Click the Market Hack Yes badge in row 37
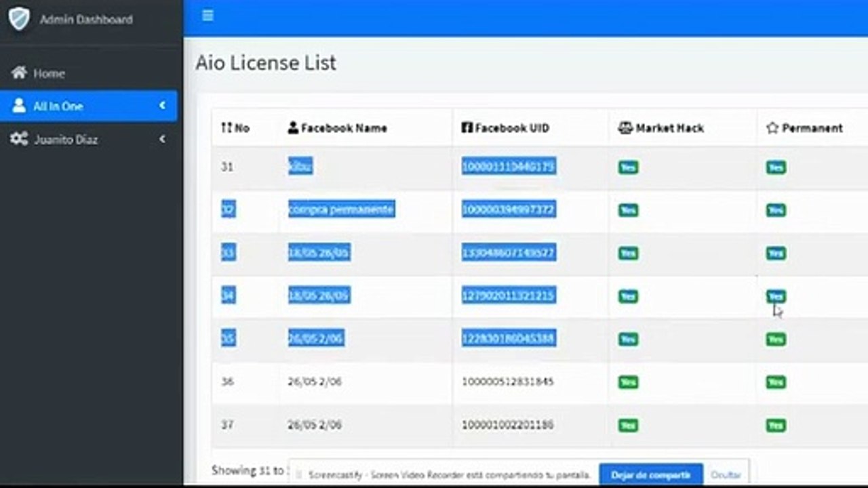 (628, 426)
